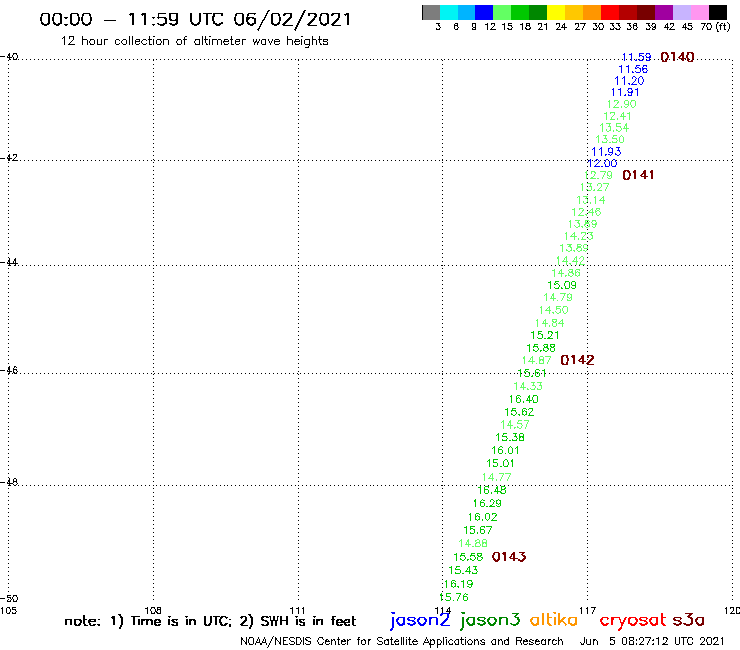Select the blue value 11.93

click(x=606, y=152)
